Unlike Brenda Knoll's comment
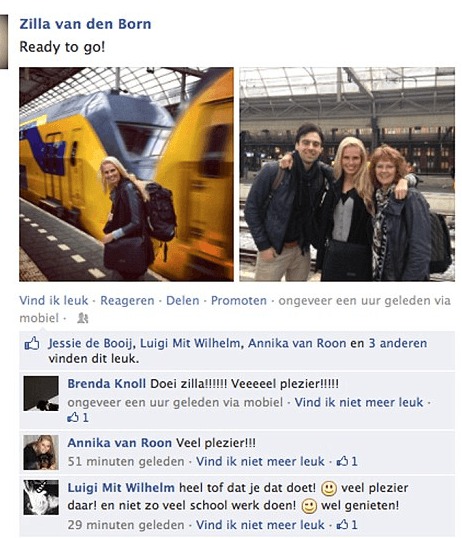The height and width of the screenshot is (538, 462). pyautogui.click(x=359, y=402)
